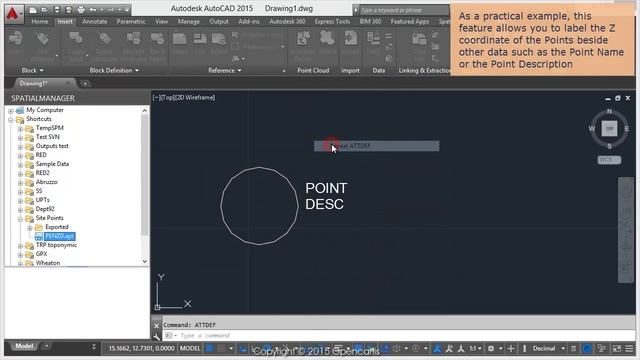Click the tree panel scroll down arrow
Screen dimensions: 640x360
click(144, 262)
